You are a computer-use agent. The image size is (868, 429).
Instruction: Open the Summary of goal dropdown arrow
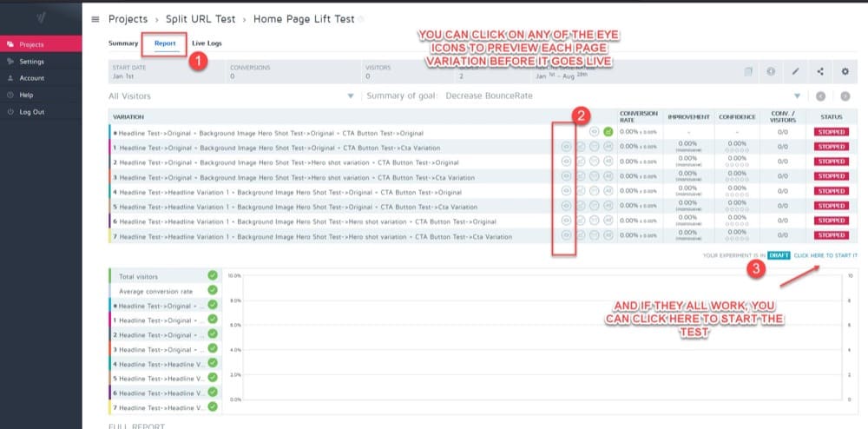pyautogui.click(x=797, y=96)
